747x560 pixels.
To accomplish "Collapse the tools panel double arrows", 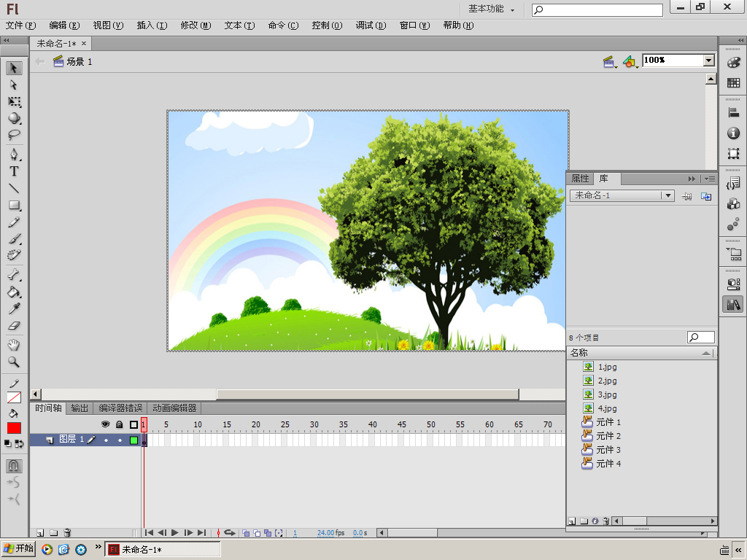I will coord(7,41).
